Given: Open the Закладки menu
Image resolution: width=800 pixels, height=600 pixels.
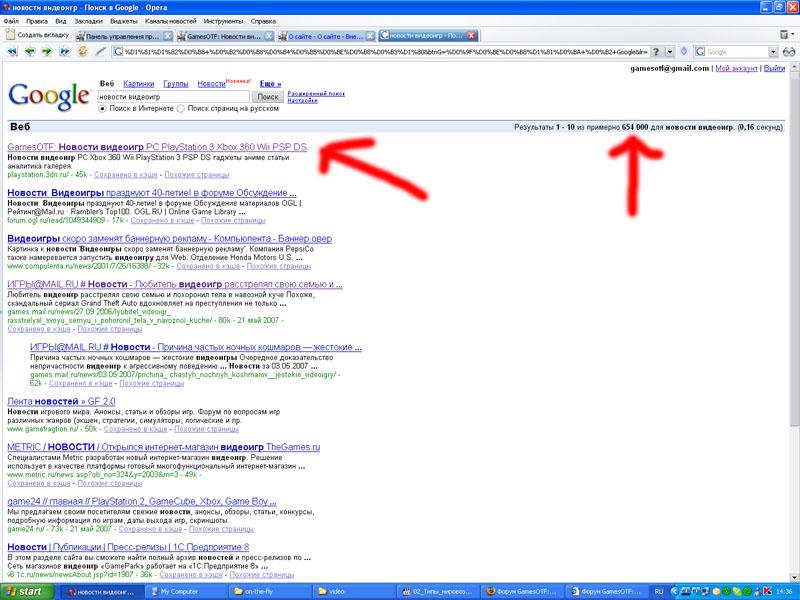Looking at the screenshot, I should point(88,21).
